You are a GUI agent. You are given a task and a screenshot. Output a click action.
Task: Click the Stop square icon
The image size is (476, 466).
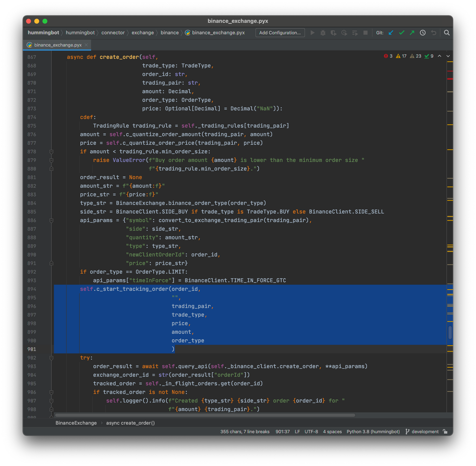coord(365,33)
